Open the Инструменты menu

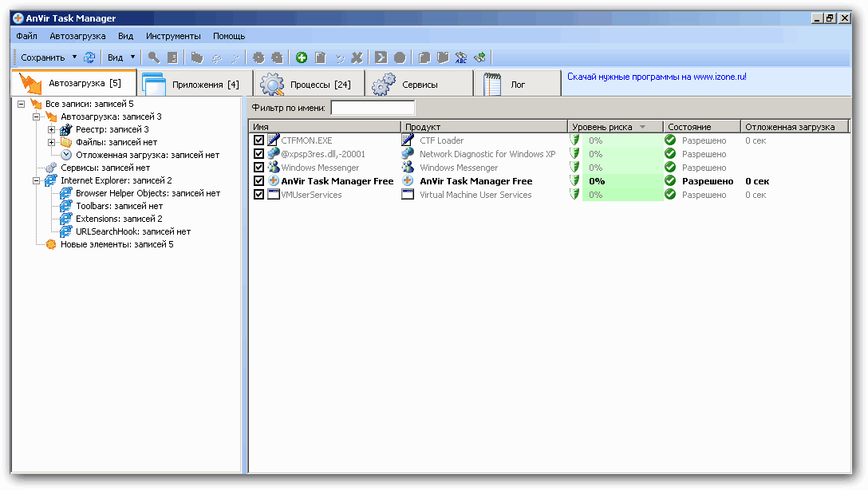(173, 36)
